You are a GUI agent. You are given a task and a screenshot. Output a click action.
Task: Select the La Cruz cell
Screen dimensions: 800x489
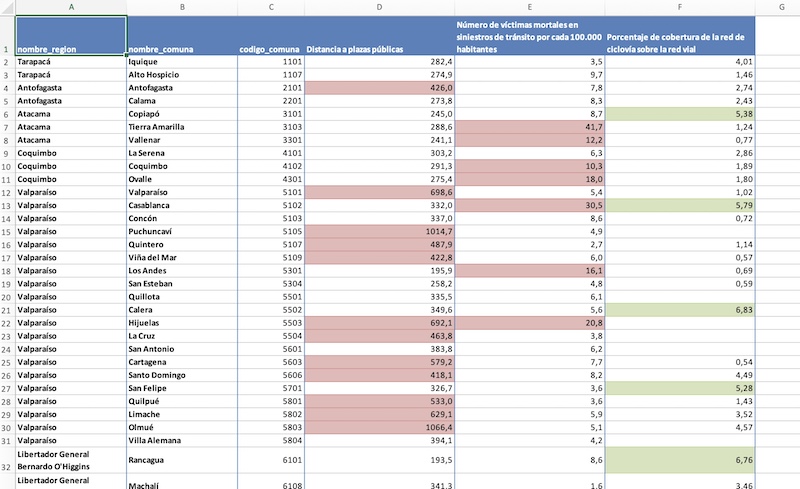[x=182, y=336]
